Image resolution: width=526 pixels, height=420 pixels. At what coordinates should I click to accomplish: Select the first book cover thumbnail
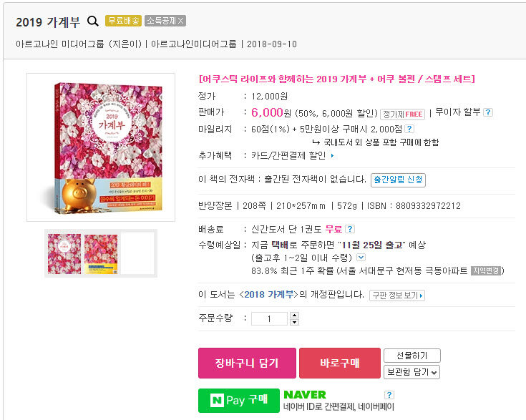click(x=64, y=254)
